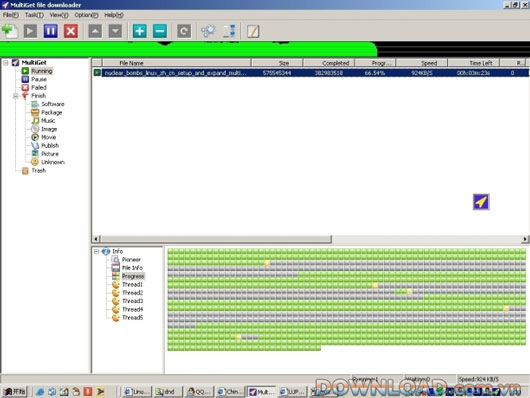This screenshot has width=530, height=398.
Task: Click the horizontal scrollbar right arrow
Action: 525,239
